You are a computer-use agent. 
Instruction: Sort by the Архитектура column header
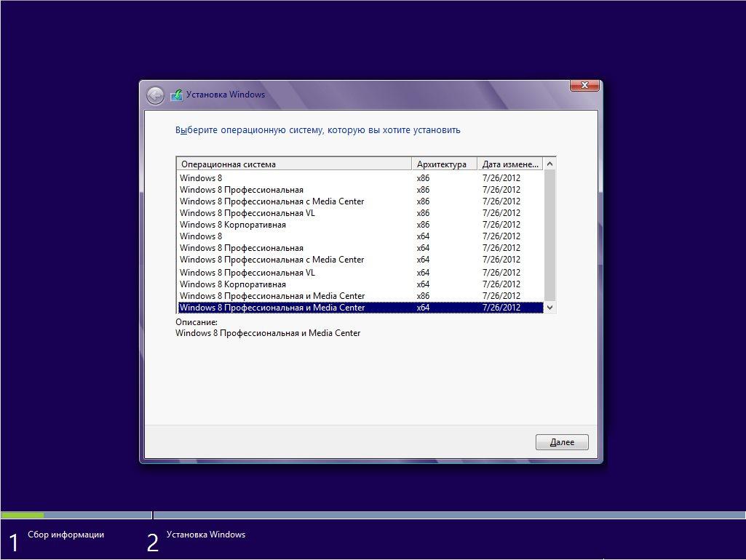tap(444, 163)
